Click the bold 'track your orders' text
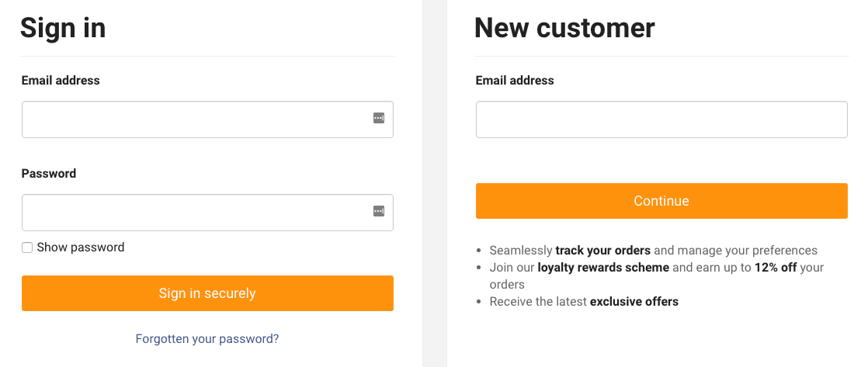 [602, 251]
